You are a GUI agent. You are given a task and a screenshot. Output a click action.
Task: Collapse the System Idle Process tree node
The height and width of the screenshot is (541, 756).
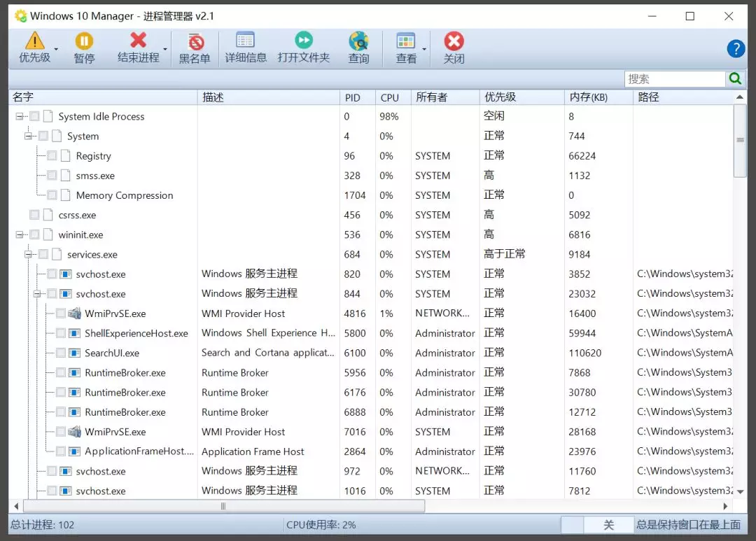click(x=20, y=116)
